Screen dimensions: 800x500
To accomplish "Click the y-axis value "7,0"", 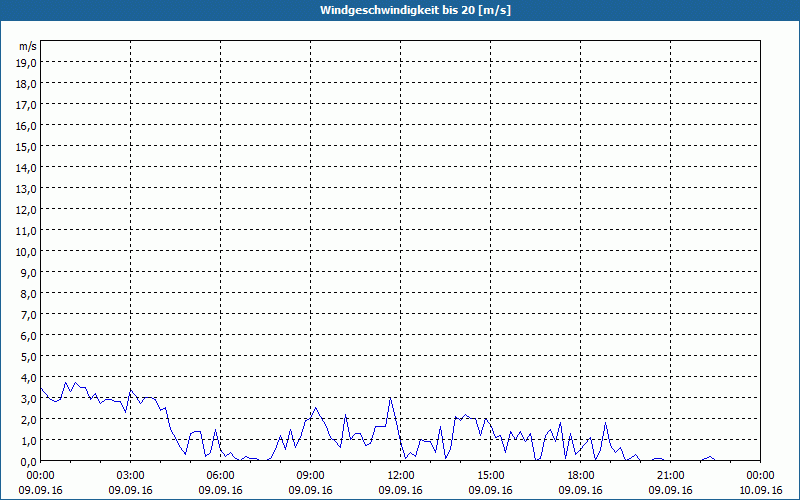I will click(x=29, y=315).
